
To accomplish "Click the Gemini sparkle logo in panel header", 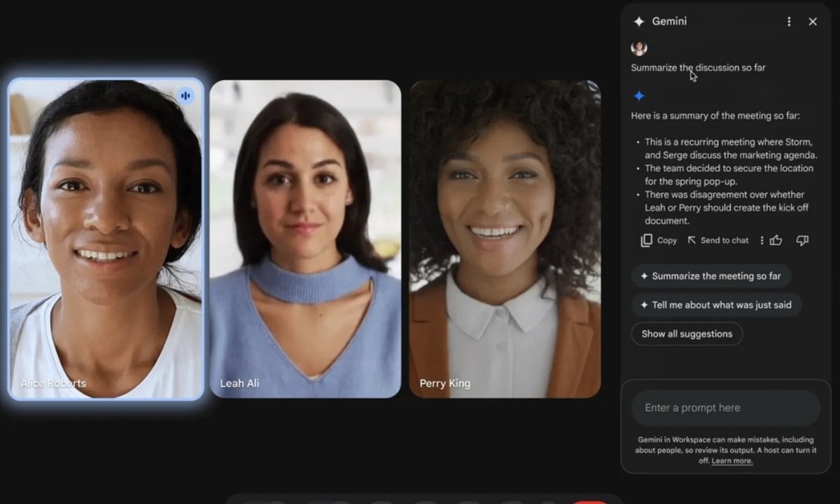I will pos(638,22).
